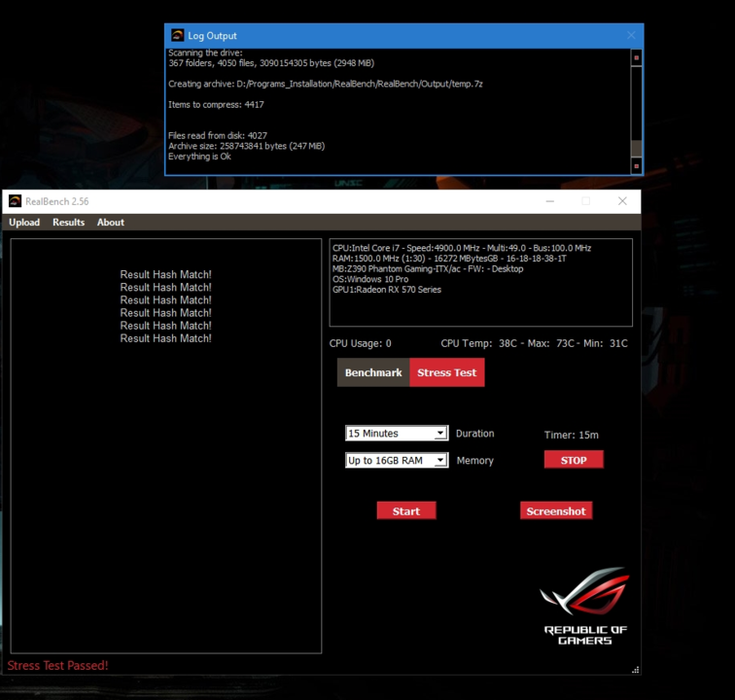
Task: Click the Republic of Gamers logo
Action: [585, 606]
